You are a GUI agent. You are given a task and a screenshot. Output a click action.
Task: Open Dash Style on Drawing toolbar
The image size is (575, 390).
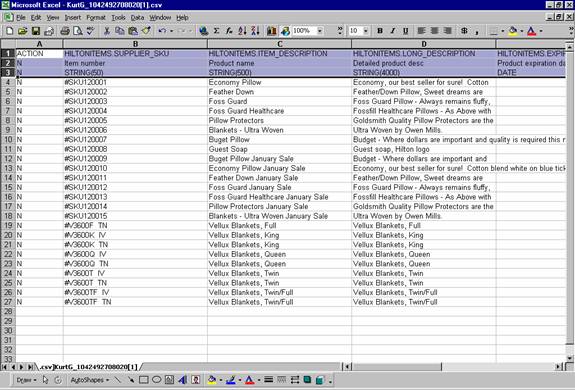click(282, 380)
